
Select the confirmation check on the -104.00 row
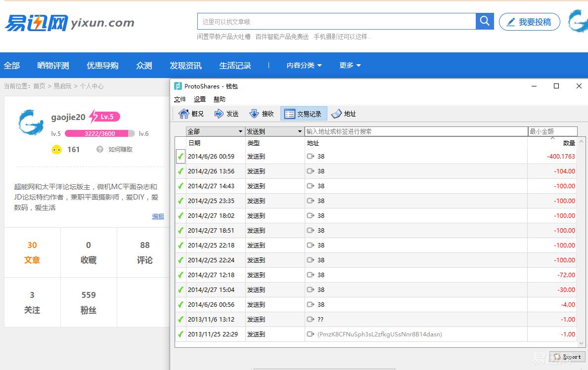pyautogui.click(x=181, y=171)
